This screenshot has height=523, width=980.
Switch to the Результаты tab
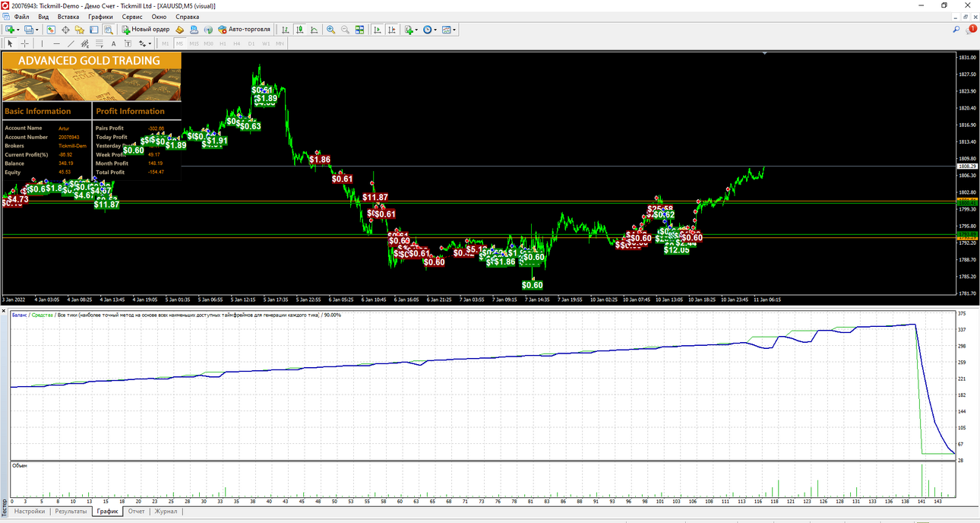(x=71, y=512)
